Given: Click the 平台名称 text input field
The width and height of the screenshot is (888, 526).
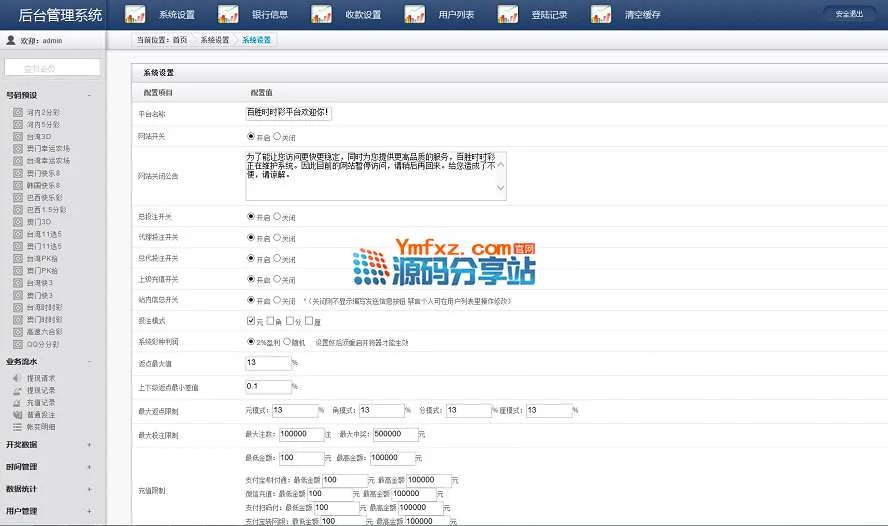Looking at the screenshot, I should click(x=288, y=114).
